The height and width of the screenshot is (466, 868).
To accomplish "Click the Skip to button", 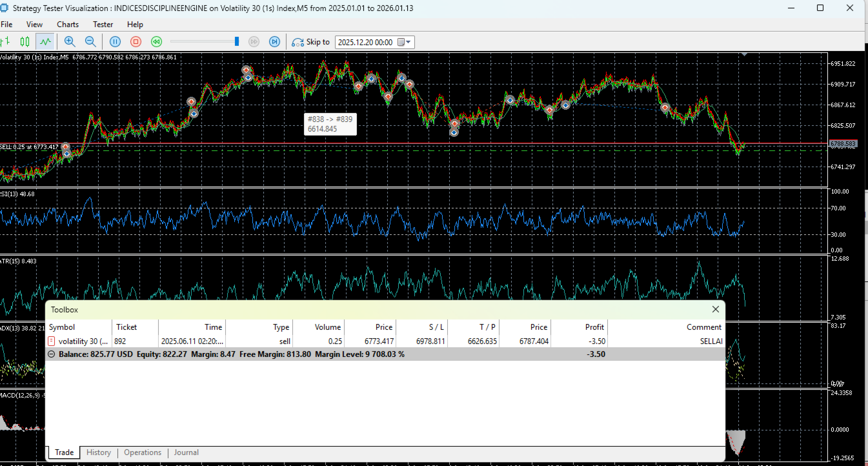I will click(x=311, y=42).
